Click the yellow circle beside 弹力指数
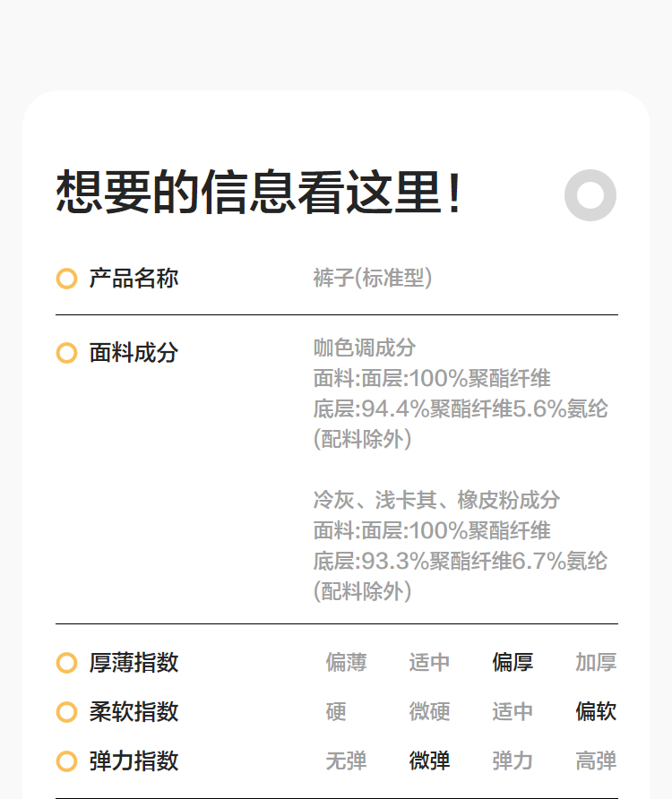 pyautogui.click(x=66, y=761)
